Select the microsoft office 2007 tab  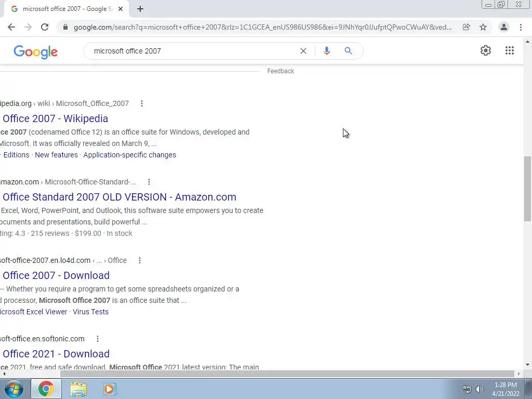coord(67,9)
